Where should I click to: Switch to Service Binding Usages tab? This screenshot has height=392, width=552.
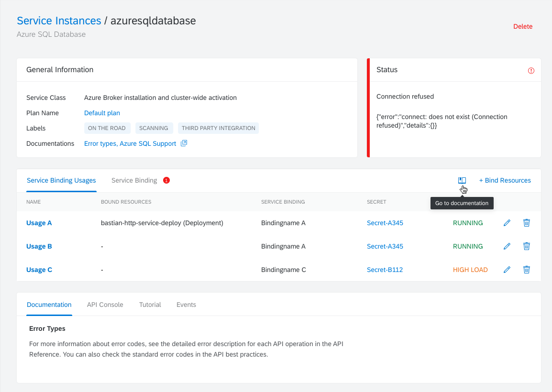click(61, 181)
